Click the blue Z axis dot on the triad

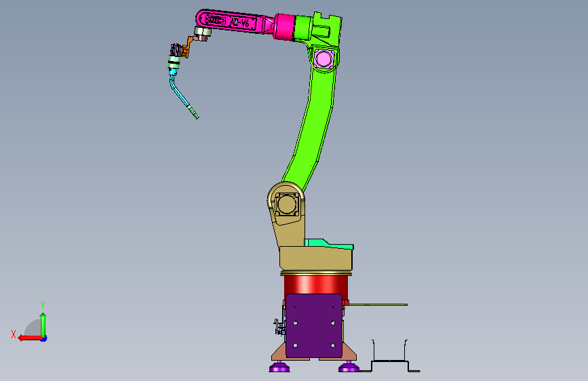point(44,339)
